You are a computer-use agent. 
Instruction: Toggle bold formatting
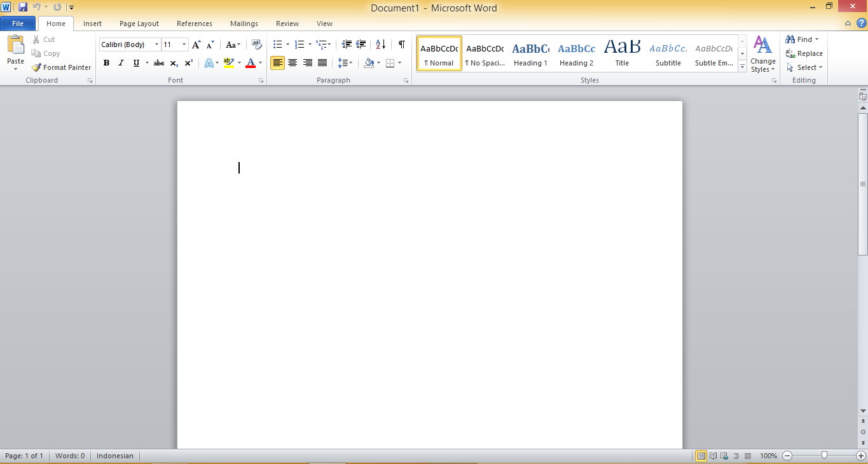(106, 62)
